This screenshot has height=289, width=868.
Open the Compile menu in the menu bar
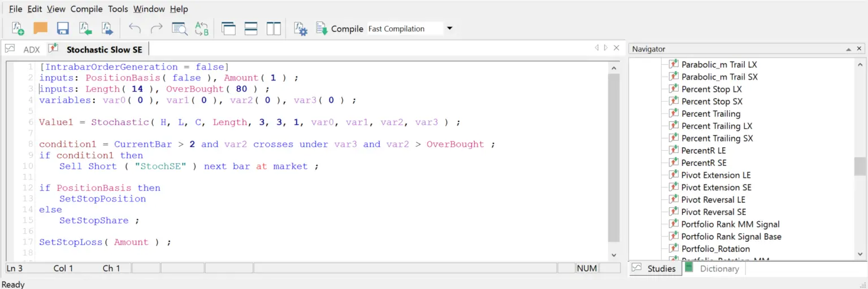[86, 9]
